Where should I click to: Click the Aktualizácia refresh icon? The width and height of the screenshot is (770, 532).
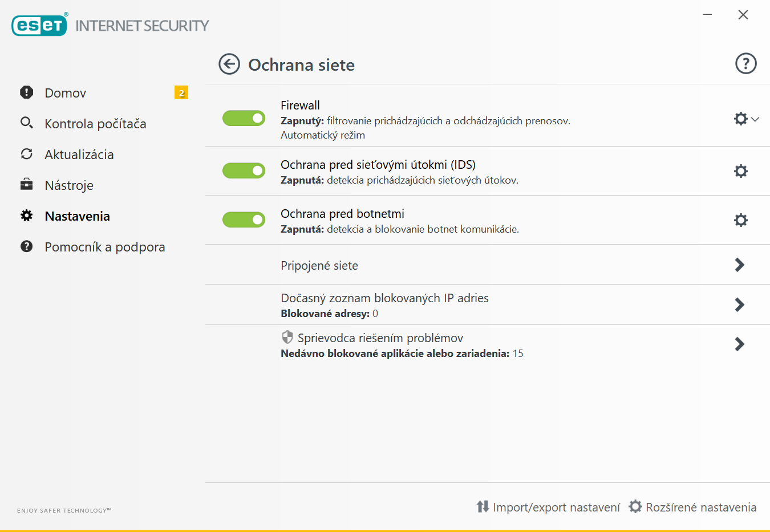point(27,154)
